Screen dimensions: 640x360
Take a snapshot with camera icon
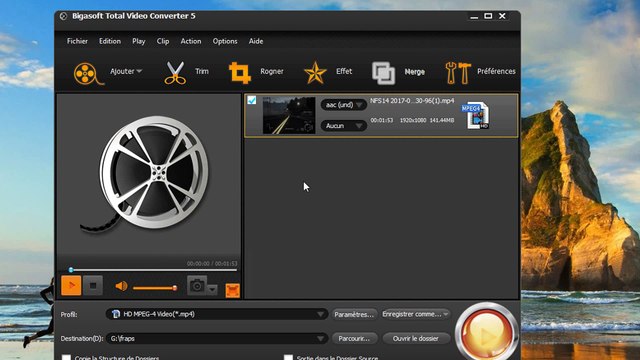coord(197,285)
